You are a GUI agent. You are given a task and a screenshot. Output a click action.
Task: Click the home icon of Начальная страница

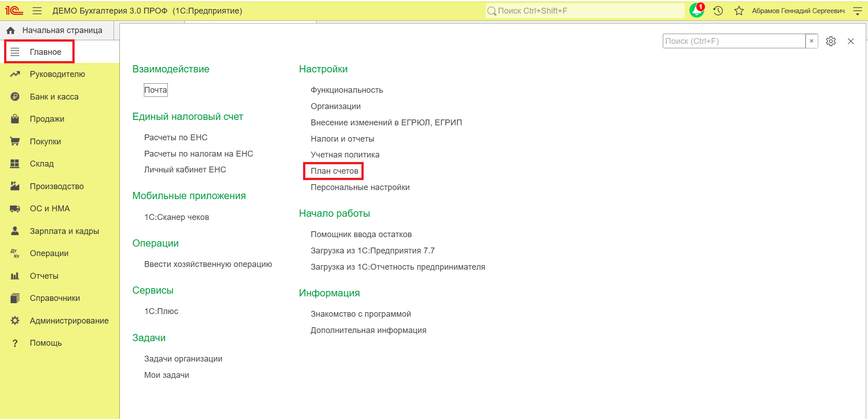tap(11, 30)
